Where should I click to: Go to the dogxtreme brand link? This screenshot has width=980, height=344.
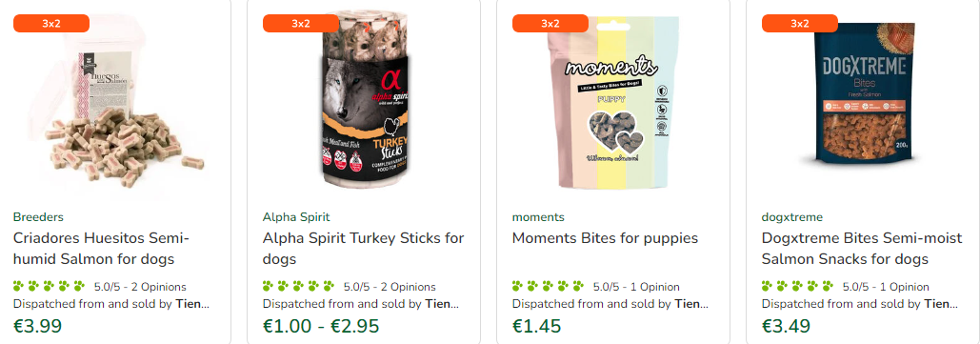pos(791,217)
